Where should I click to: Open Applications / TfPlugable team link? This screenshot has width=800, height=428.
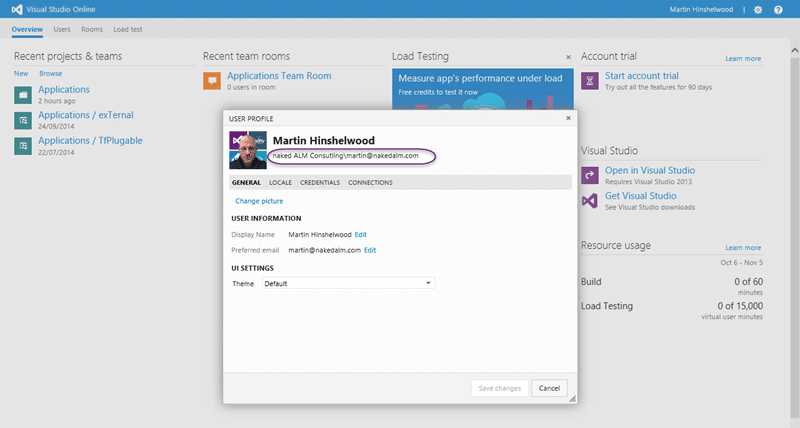[x=90, y=140]
